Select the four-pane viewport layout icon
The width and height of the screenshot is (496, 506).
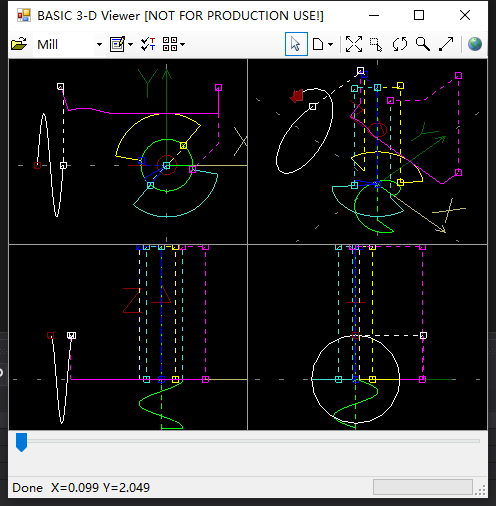pos(170,44)
